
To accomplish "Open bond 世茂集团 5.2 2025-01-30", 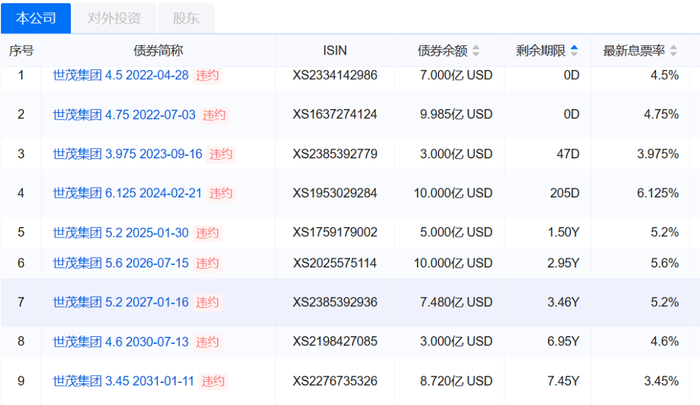I will [x=121, y=232].
